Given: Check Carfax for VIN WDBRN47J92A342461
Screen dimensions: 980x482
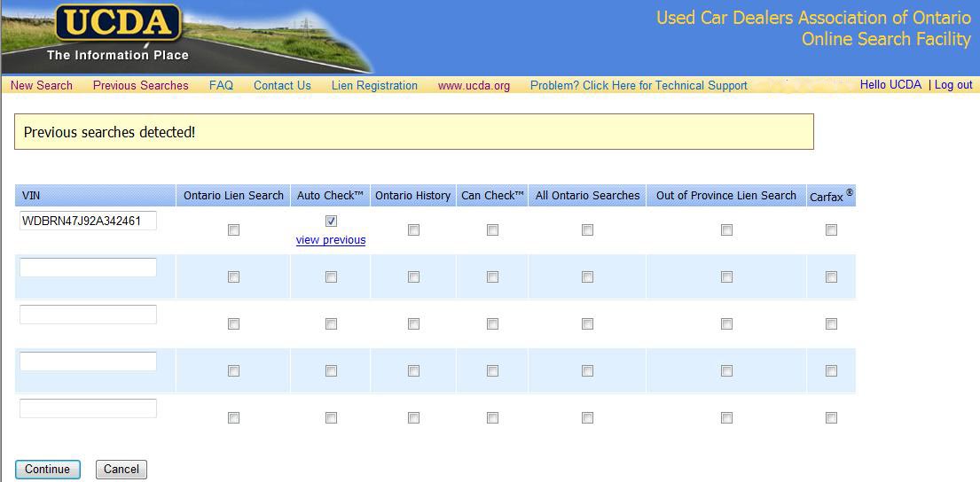Looking at the screenshot, I should click(831, 230).
